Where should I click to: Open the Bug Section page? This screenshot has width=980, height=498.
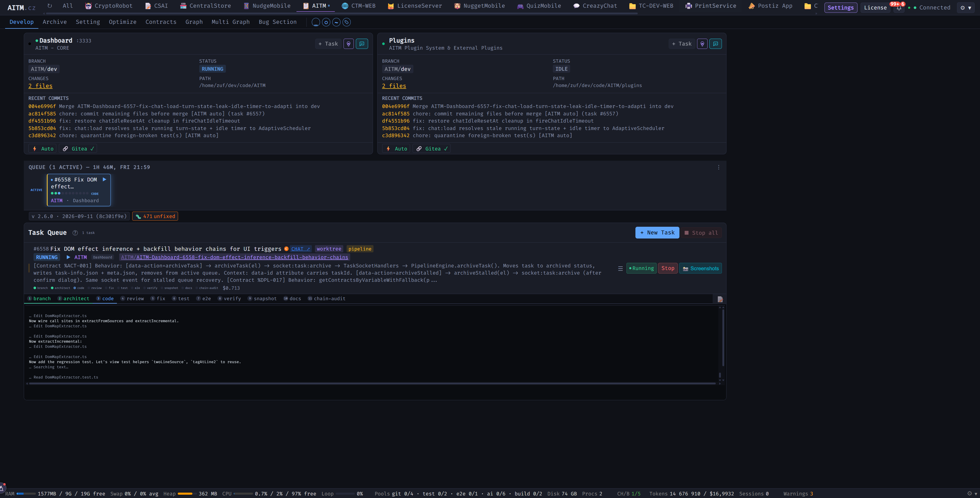[278, 22]
